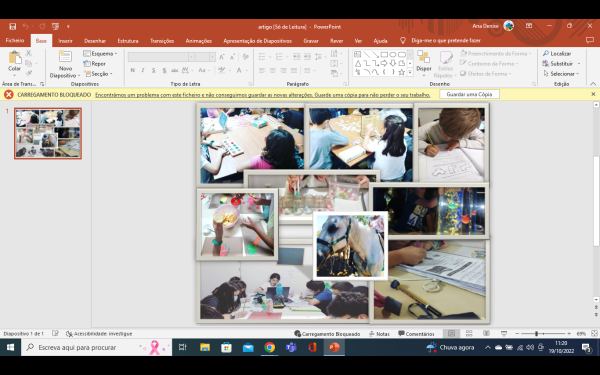This screenshot has width=600, height=375.
Task: Toggle the Notas pane
Action: [x=379, y=334]
